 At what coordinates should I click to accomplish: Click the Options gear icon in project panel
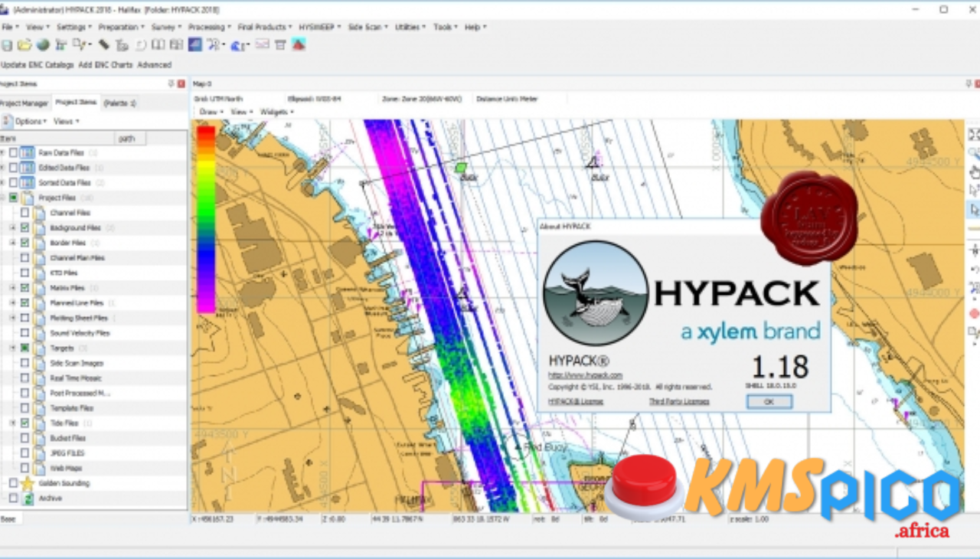pyautogui.click(x=7, y=121)
